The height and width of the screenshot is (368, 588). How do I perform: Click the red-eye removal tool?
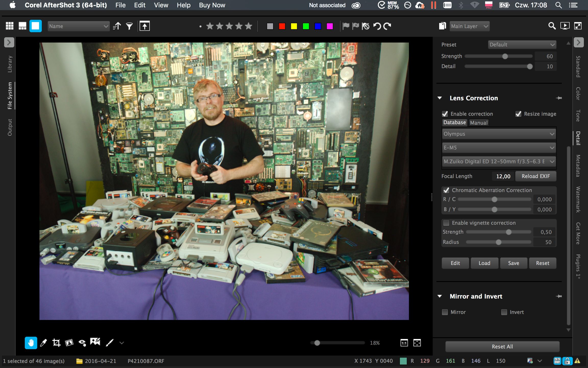pyautogui.click(x=82, y=343)
